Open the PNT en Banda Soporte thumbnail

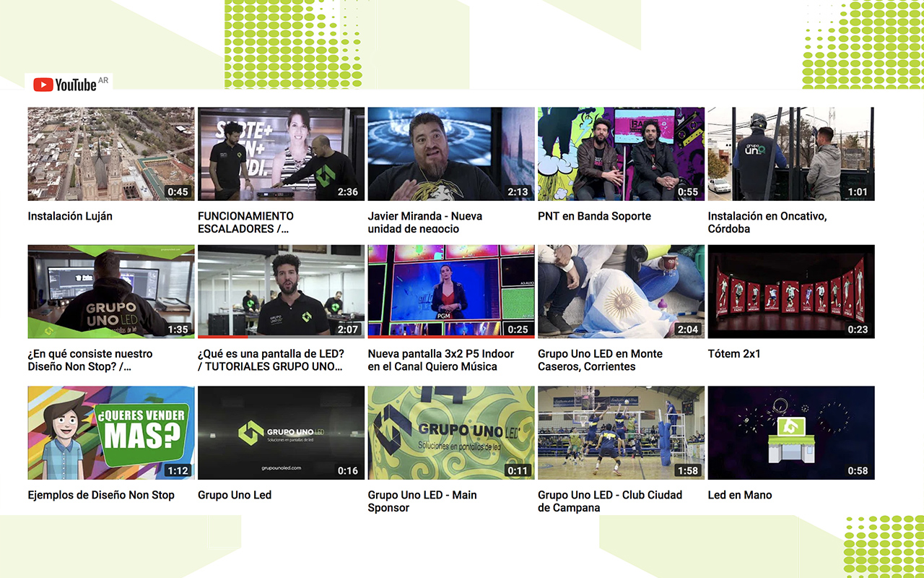pyautogui.click(x=621, y=154)
